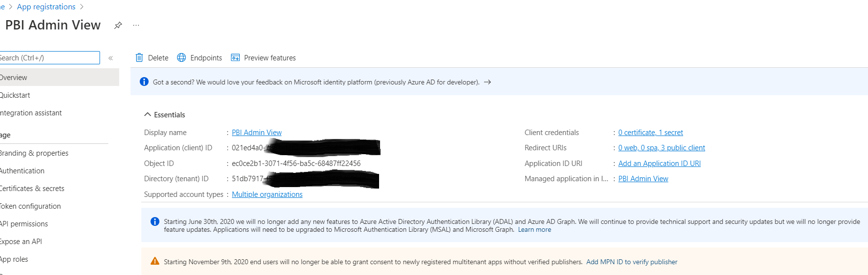Click the Client credentials label

pyautogui.click(x=552, y=133)
